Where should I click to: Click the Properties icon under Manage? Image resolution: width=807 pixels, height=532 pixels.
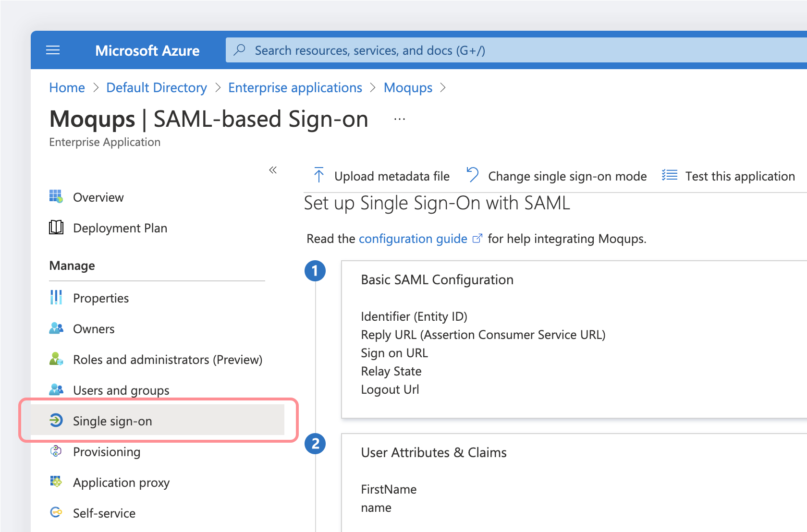(56, 298)
